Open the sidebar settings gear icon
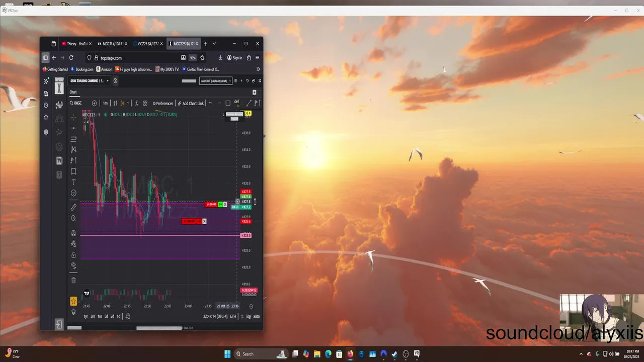The height and width of the screenshot is (362, 644). pos(46,132)
